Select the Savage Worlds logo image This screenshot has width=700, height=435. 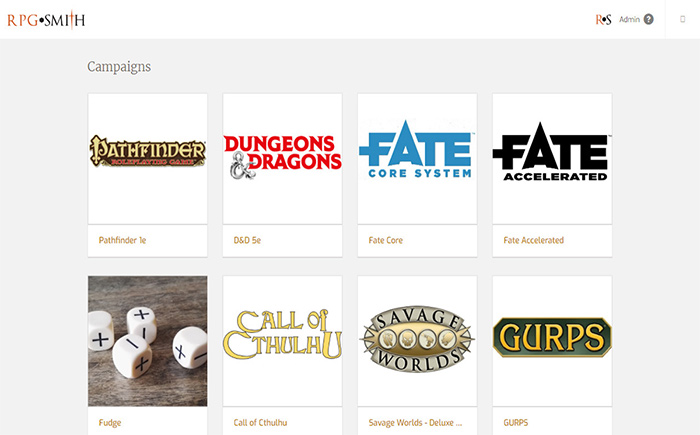tap(417, 341)
